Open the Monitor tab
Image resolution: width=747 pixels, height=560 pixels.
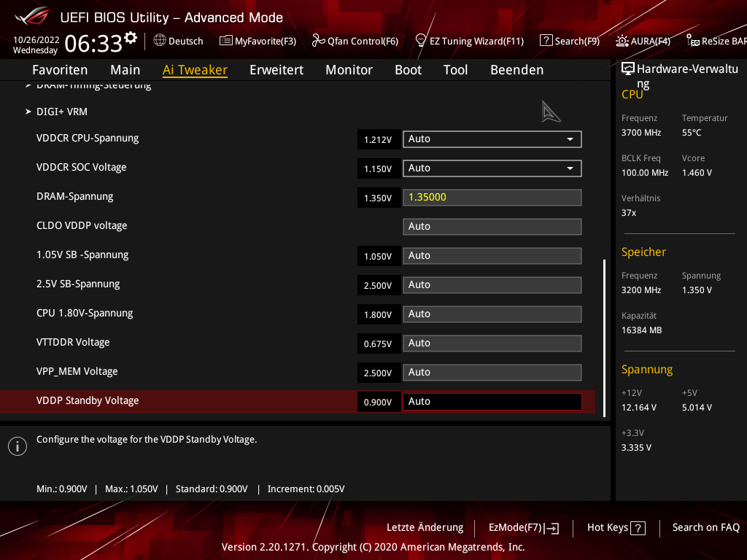(349, 70)
